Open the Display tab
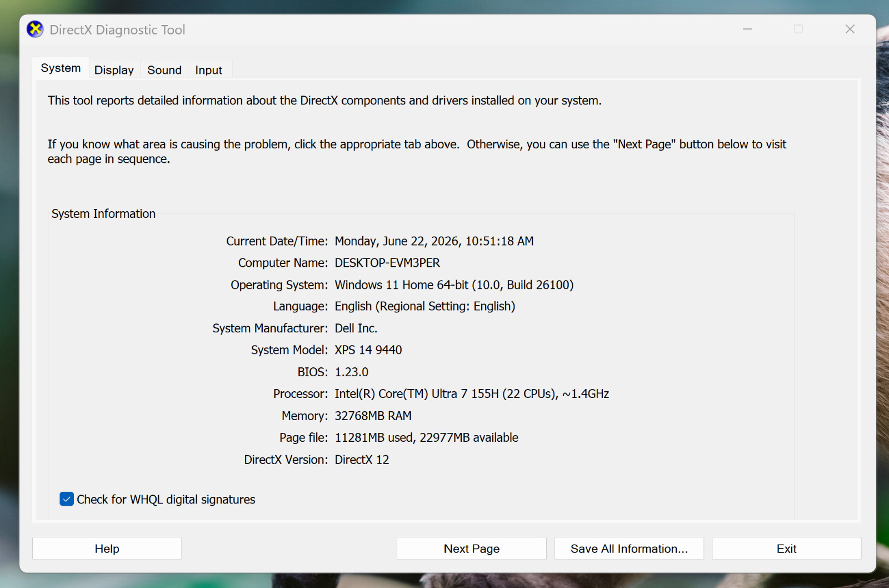The height and width of the screenshot is (588, 889). [x=114, y=70]
